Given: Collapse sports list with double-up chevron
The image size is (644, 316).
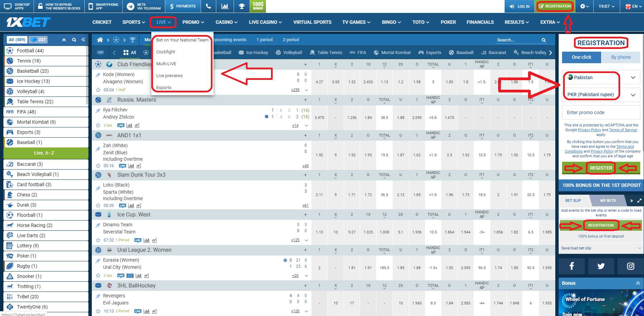Looking at the screenshot, I should tap(64, 40).
